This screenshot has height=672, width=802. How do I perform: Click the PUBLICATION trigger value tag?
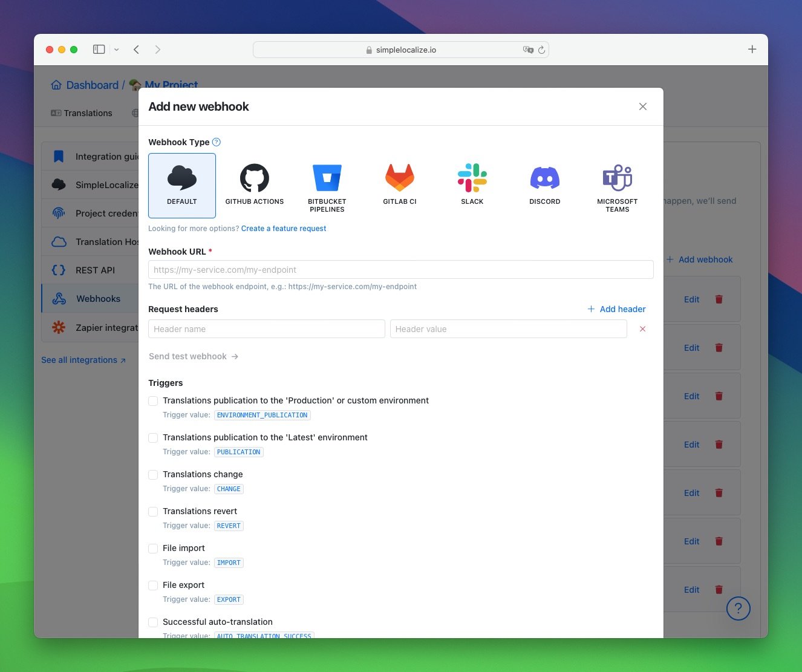(239, 452)
